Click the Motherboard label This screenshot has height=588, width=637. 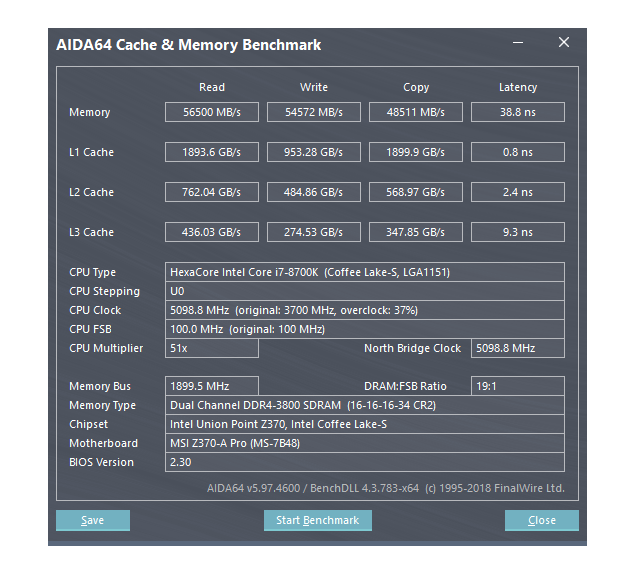(103, 443)
